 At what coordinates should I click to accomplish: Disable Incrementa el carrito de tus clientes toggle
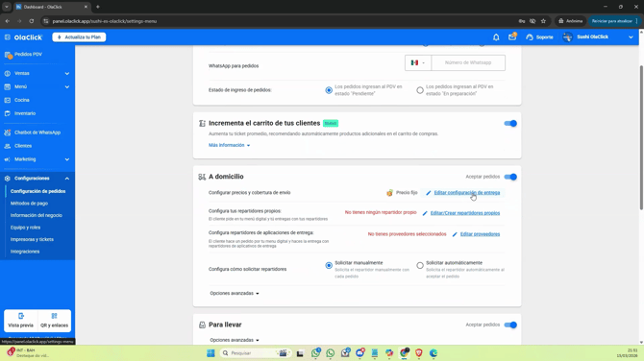[x=510, y=124]
